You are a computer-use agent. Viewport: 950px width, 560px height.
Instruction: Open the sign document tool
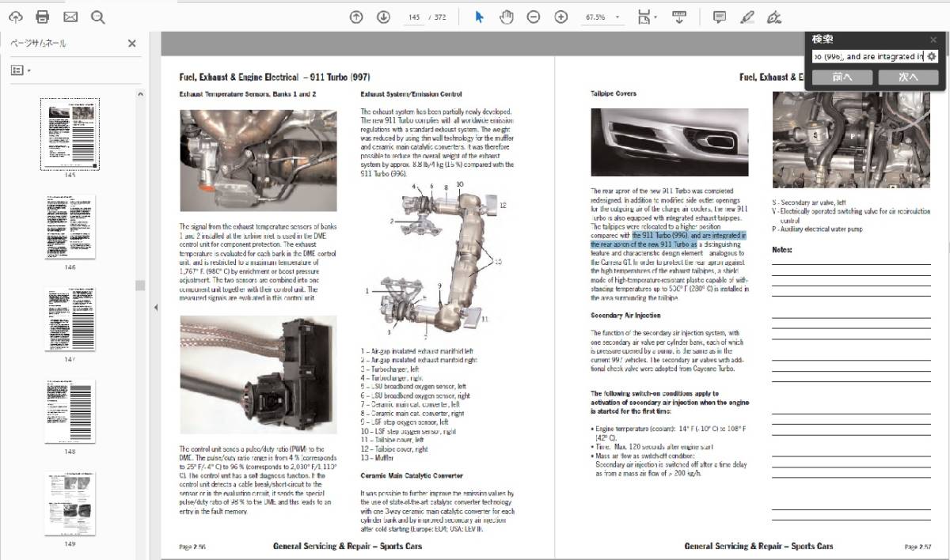point(775,17)
